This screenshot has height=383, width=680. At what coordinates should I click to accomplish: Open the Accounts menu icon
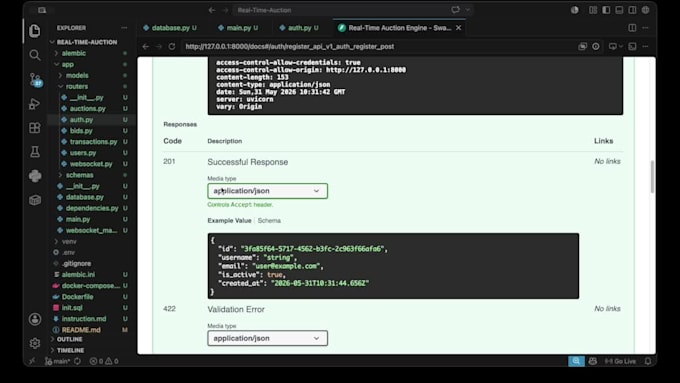[x=35, y=319]
